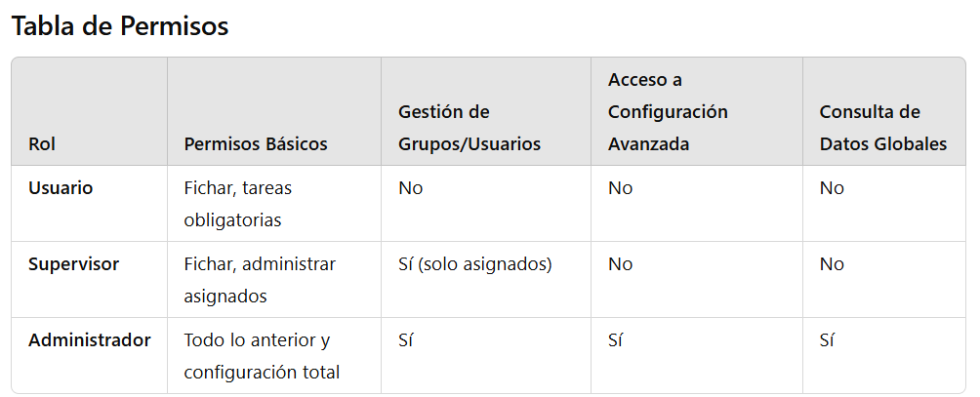Screen dimensions: 980x397
Task: Click Usuario's "No" under Datos Globales
Action: point(832,187)
